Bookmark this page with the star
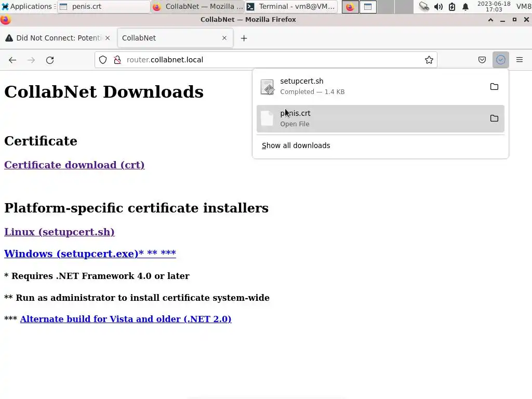532x399 pixels. (x=429, y=60)
